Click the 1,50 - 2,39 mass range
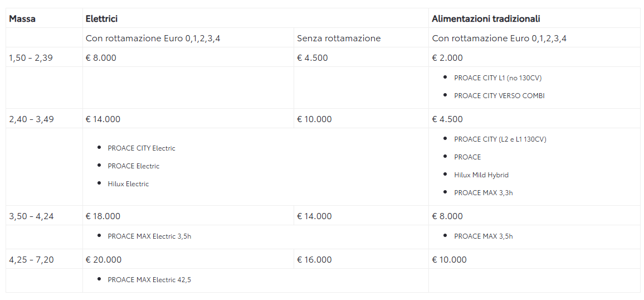Viewport: 644px width, 300px height. [31, 57]
